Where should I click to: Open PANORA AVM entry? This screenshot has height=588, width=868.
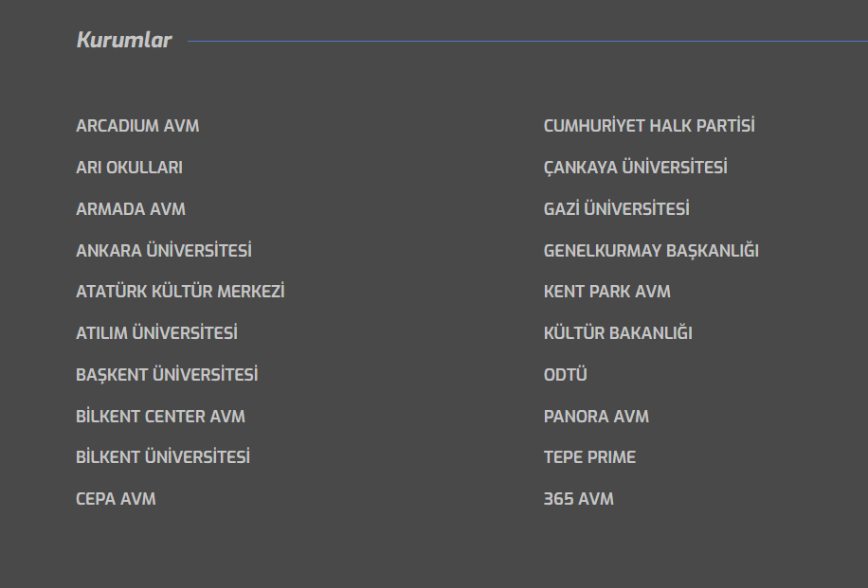596,417
